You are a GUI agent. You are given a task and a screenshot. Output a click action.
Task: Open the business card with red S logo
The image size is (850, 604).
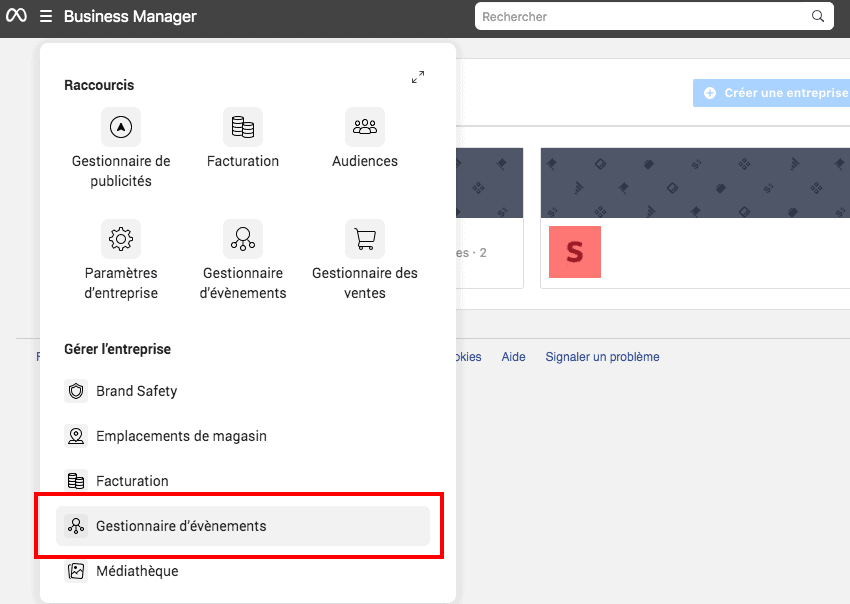(695, 218)
